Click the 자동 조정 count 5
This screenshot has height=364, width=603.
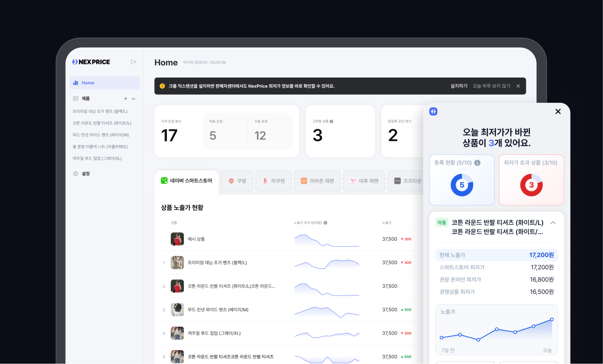212,136
